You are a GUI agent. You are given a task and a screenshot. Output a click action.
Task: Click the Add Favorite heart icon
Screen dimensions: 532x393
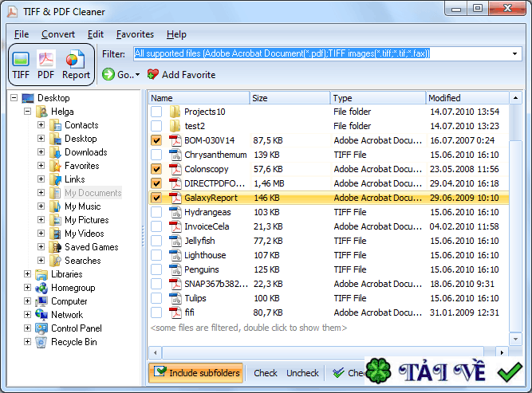[x=152, y=74]
